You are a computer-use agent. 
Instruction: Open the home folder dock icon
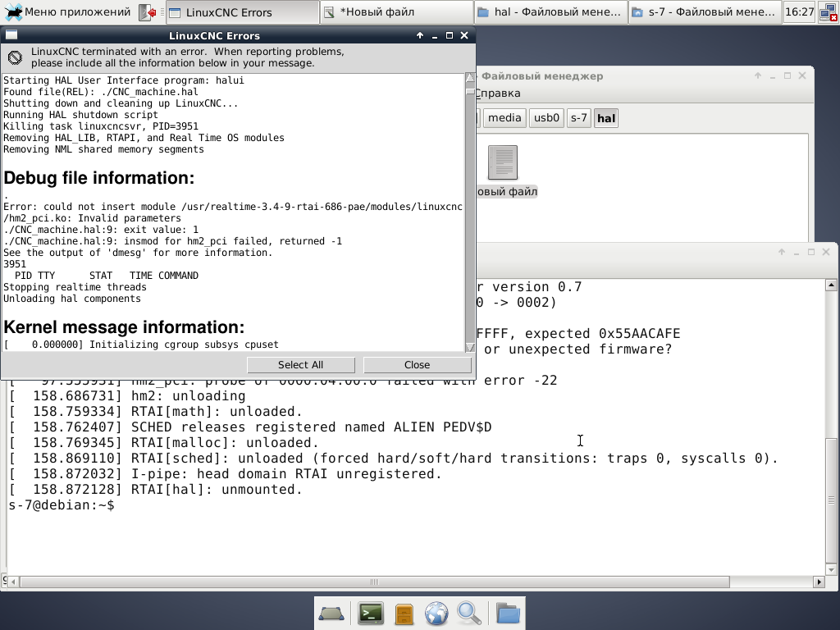pyautogui.click(x=507, y=614)
